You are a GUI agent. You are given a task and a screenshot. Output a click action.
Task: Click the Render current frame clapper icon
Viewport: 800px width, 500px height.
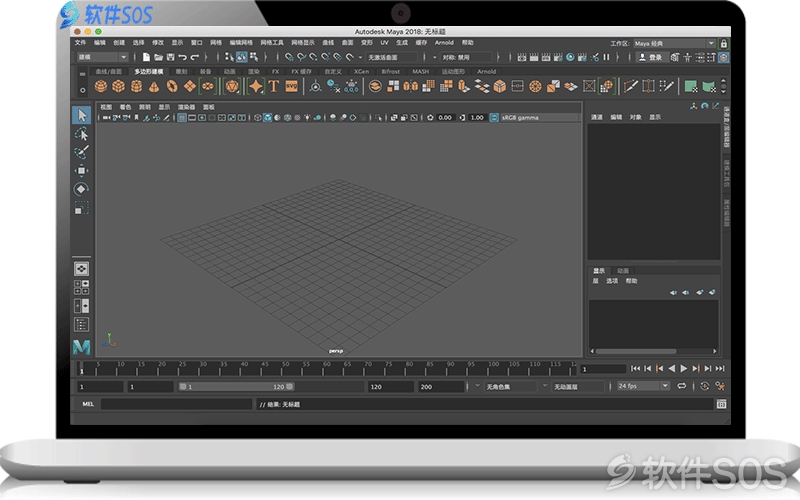534,57
